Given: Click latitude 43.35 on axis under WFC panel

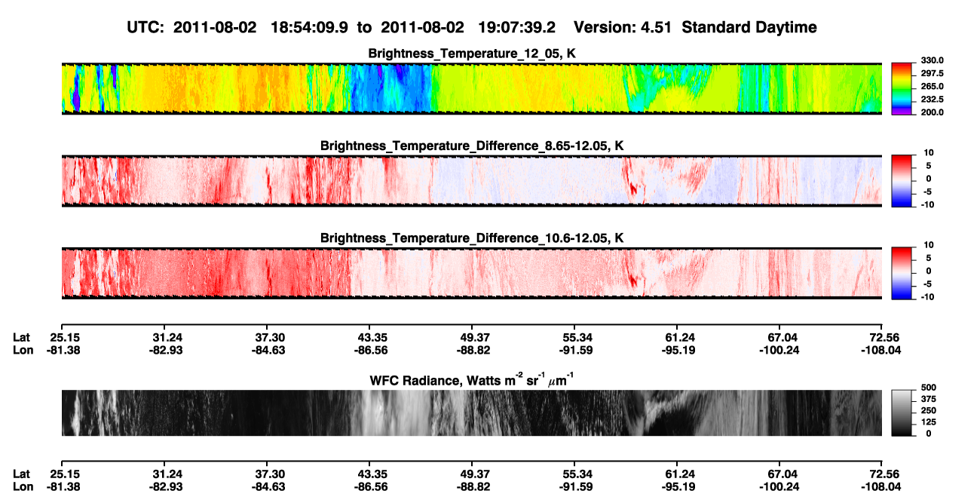Looking at the screenshot, I should point(369,474).
